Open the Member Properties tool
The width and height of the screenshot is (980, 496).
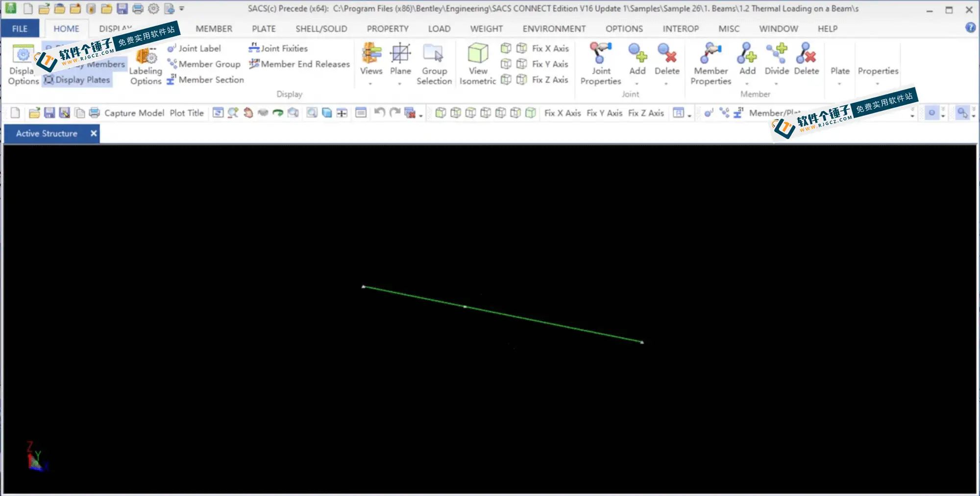[x=710, y=64]
